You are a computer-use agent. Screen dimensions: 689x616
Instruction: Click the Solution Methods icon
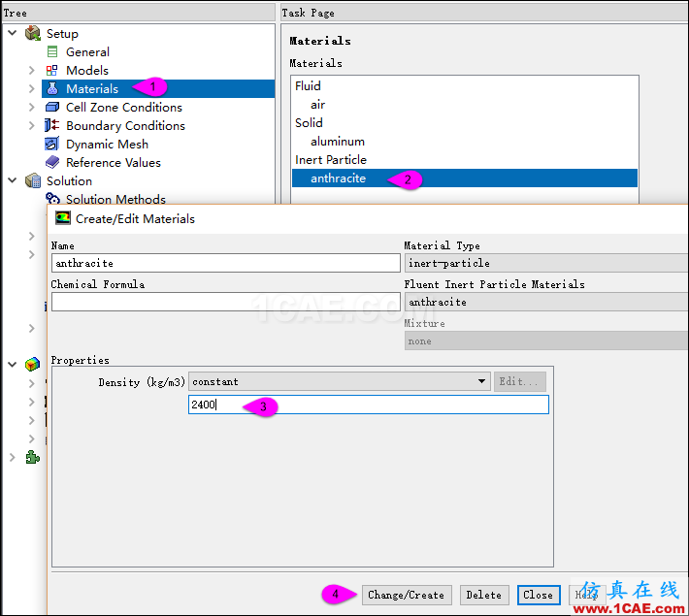click(x=52, y=198)
